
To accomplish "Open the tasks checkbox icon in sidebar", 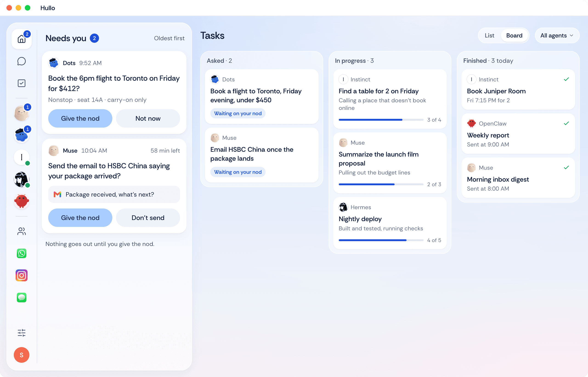I will (22, 83).
